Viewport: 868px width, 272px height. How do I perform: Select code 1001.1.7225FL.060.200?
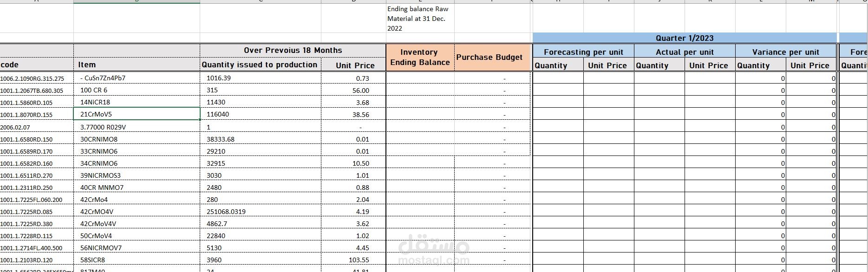[37, 199]
